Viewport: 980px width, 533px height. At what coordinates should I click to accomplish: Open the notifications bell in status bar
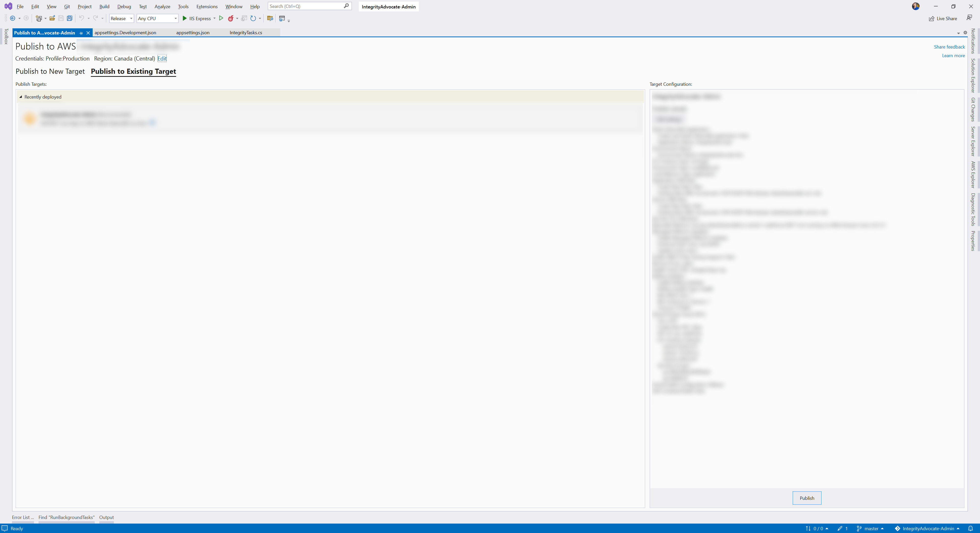(x=971, y=528)
